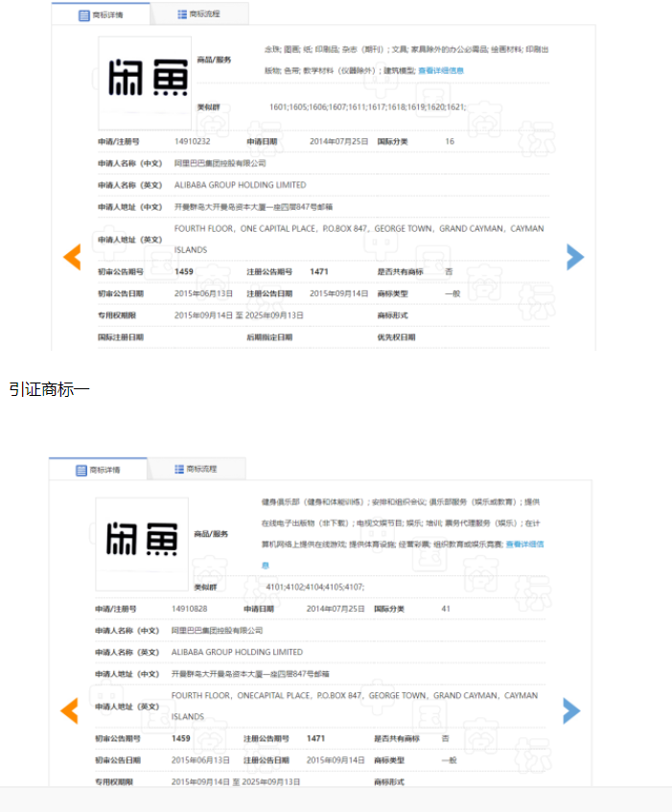Click ALIBABA GROUP HOLDING LIMITED in class 16 panel
The image size is (672, 812).
(241, 185)
